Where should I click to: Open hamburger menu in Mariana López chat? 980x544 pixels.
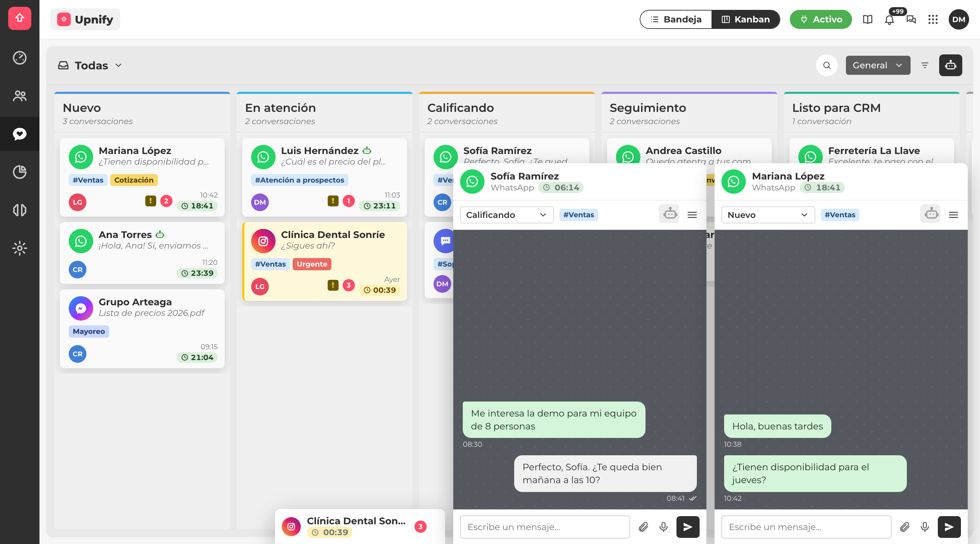tap(953, 215)
